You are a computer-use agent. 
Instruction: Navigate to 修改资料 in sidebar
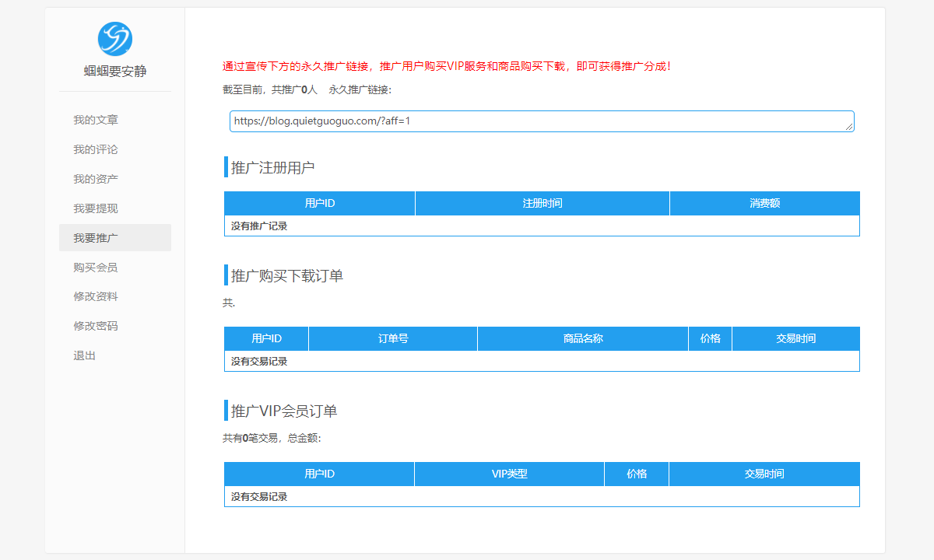[96, 296]
